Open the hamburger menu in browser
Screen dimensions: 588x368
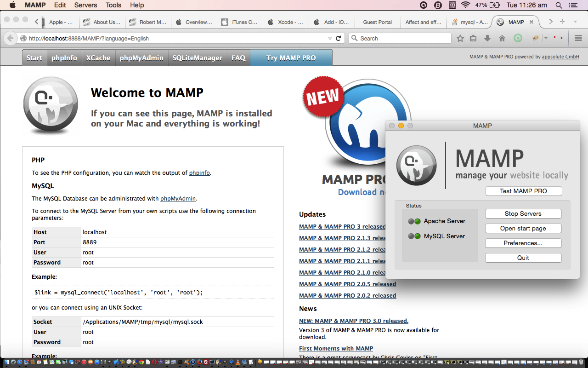(x=578, y=39)
